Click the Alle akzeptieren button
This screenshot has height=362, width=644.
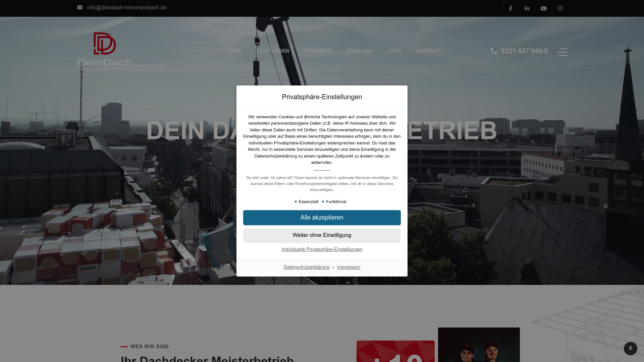[322, 218]
